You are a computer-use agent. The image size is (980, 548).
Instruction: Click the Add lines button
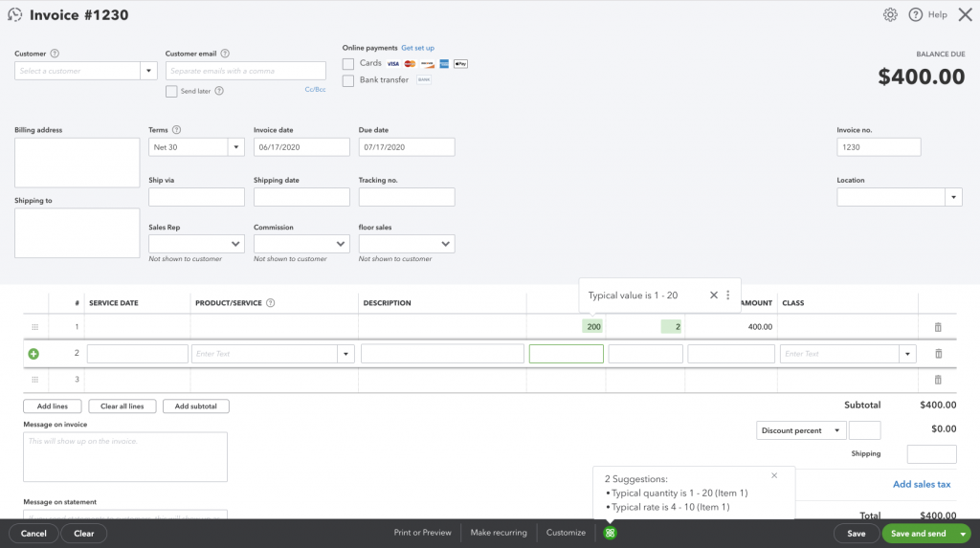coord(53,406)
